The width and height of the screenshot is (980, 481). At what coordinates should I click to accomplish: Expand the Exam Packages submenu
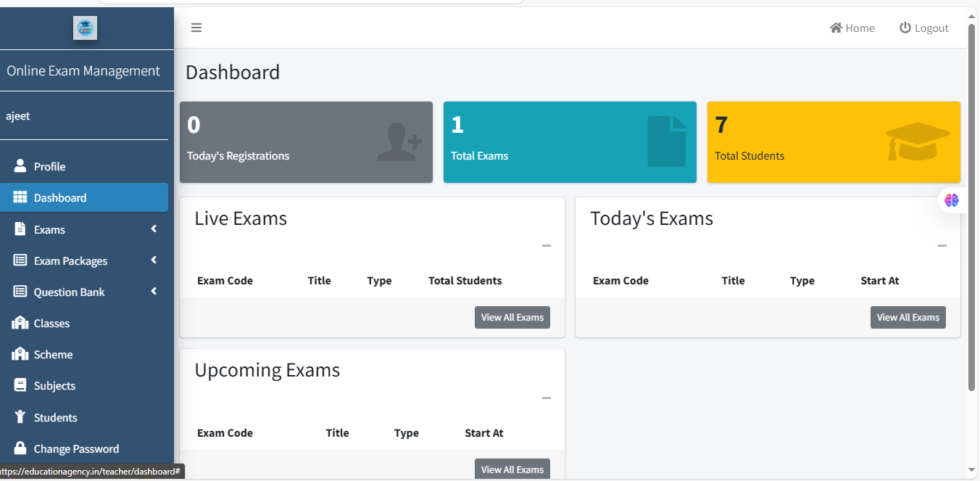click(x=154, y=260)
